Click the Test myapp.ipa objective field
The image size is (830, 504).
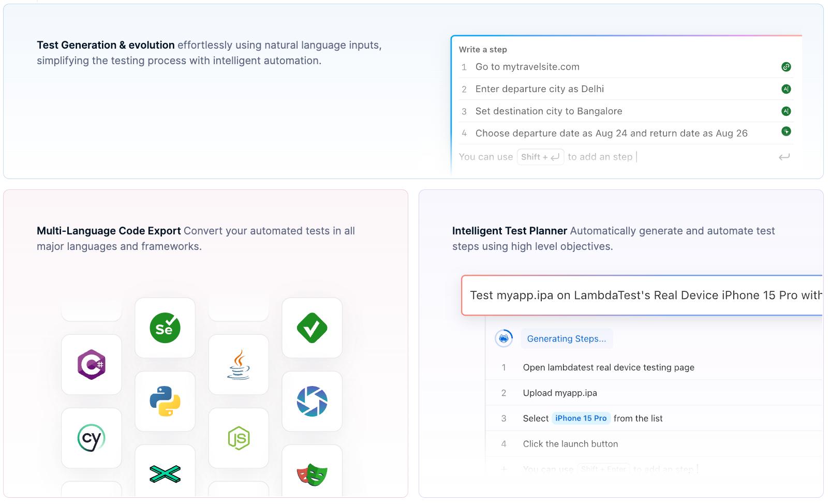tap(642, 295)
